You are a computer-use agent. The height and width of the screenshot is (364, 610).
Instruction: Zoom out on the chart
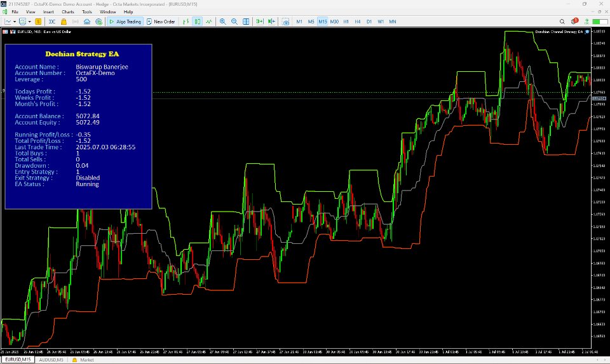coord(234,22)
